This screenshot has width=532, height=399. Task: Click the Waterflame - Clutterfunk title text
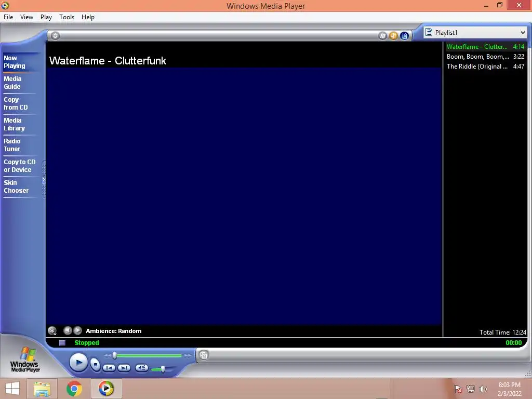tap(108, 61)
